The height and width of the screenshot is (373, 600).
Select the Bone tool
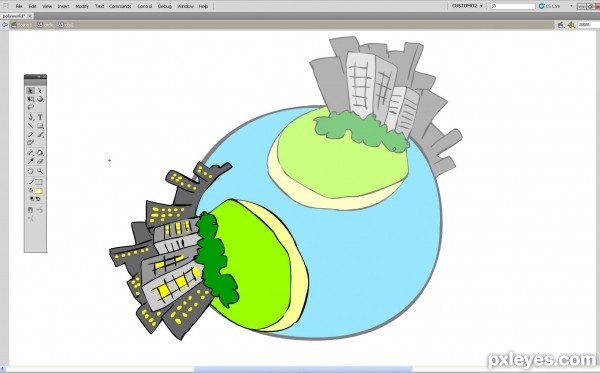click(30, 153)
